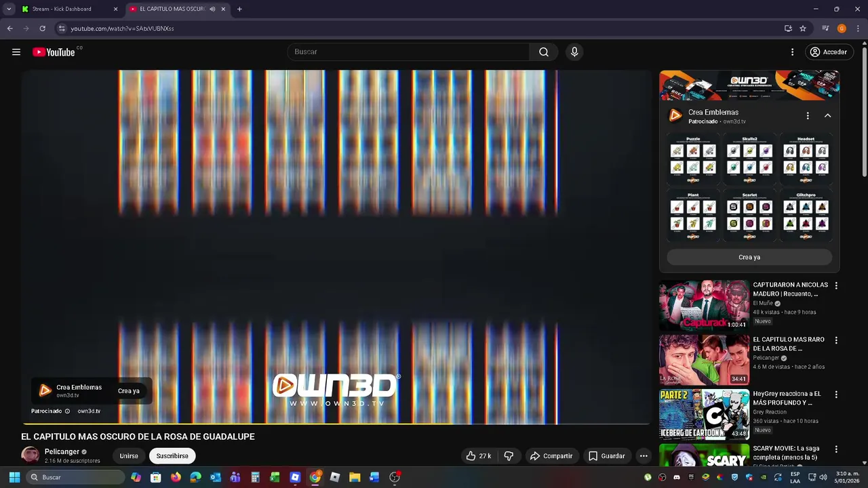Open Firefox from the taskbar
Image resolution: width=868 pixels, height=488 pixels.
176,477
